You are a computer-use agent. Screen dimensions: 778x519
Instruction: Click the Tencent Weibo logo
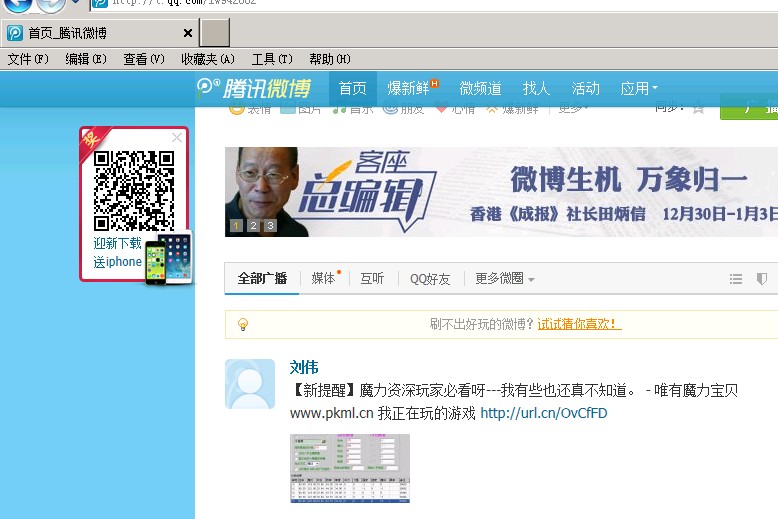254,88
